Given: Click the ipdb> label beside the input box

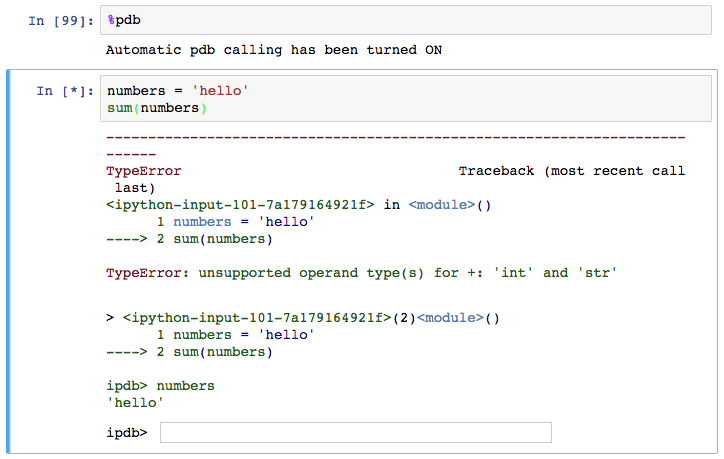Looking at the screenshot, I should pyautogui.click(x=127, y=432).
